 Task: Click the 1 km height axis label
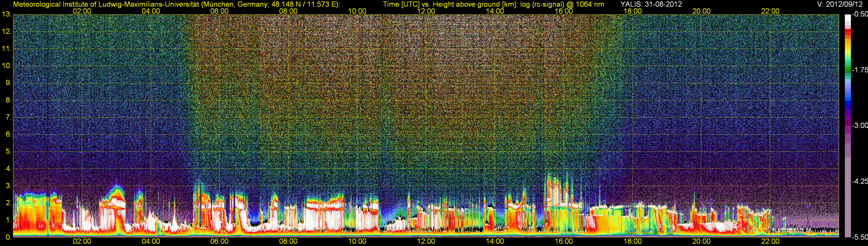pyautogui.click(x=8, y=220)
